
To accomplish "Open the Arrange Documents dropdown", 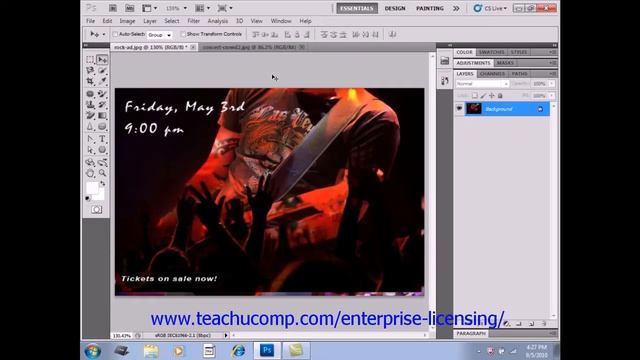I will (203, 8).
